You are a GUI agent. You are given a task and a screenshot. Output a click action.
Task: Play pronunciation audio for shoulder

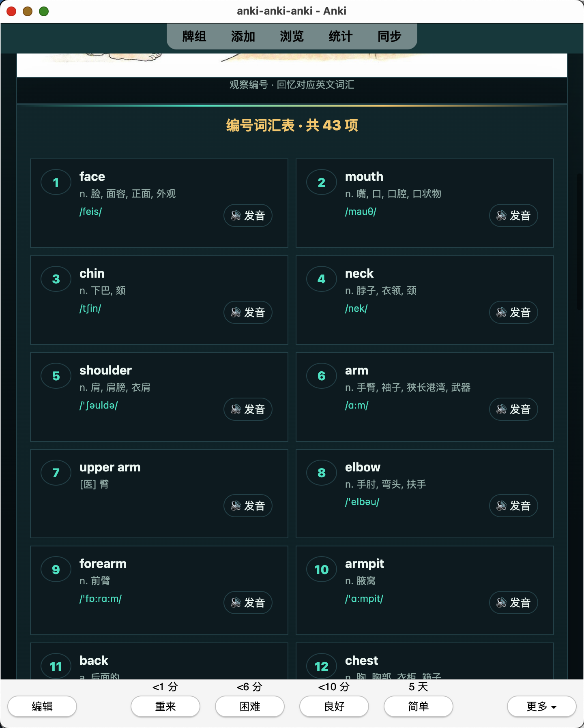point(248,409)
